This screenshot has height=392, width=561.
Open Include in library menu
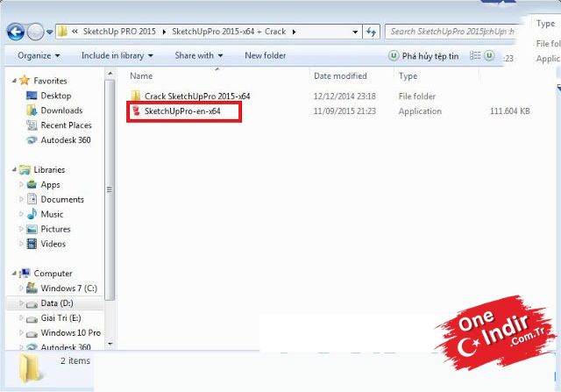(117, 56)
